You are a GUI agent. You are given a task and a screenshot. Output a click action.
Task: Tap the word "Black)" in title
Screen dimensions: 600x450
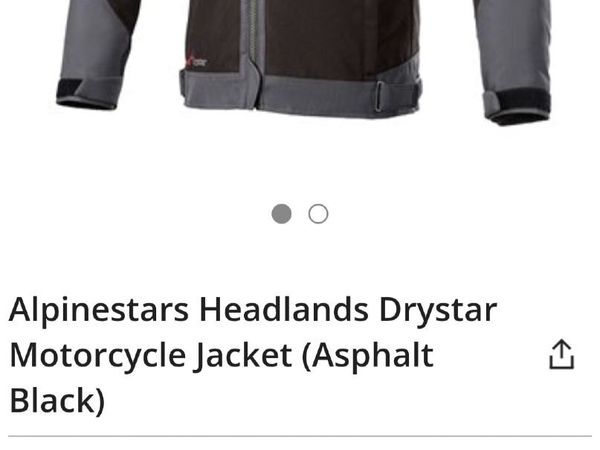click(x=57, y=400)
